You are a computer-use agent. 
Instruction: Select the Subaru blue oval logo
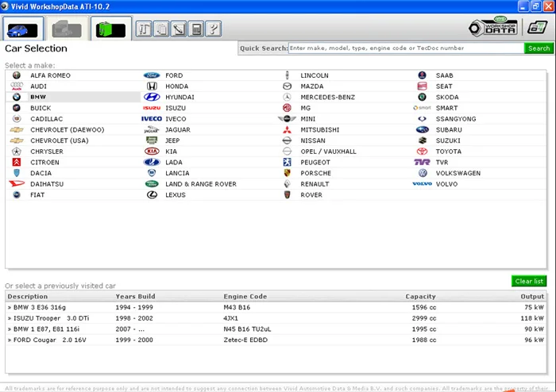tap(422, 129)
